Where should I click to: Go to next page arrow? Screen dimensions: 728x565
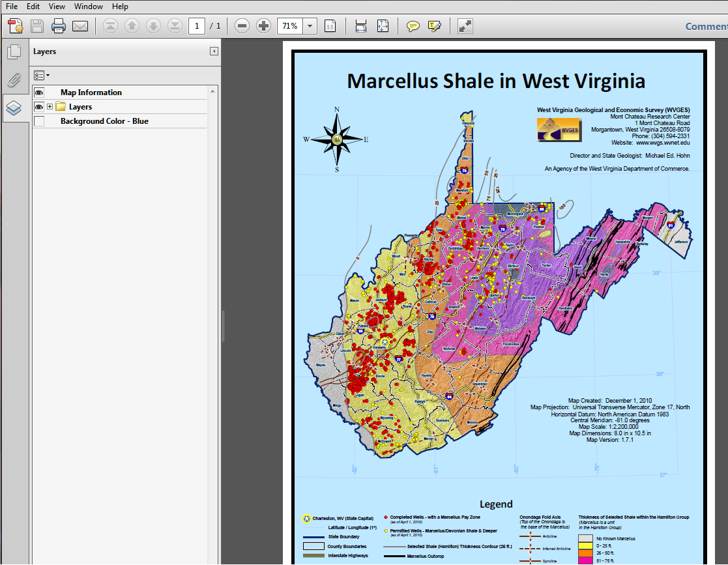pos(153,26)
